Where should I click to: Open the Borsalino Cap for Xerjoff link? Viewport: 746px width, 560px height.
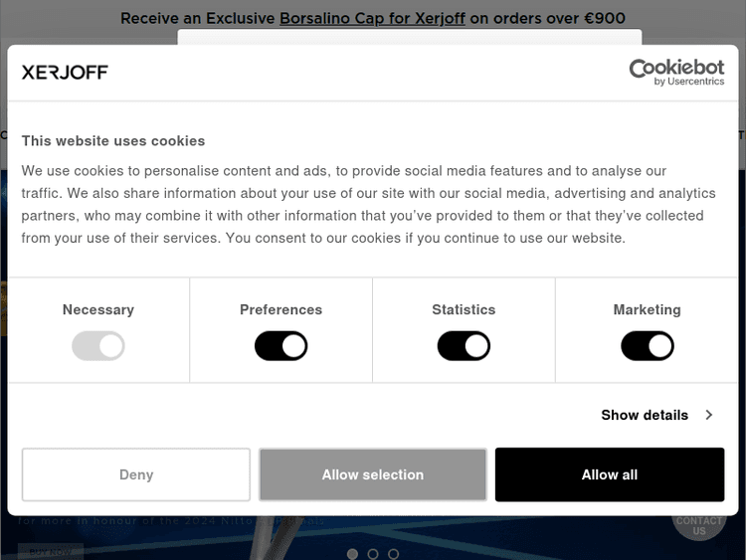(x=372, y=18)
